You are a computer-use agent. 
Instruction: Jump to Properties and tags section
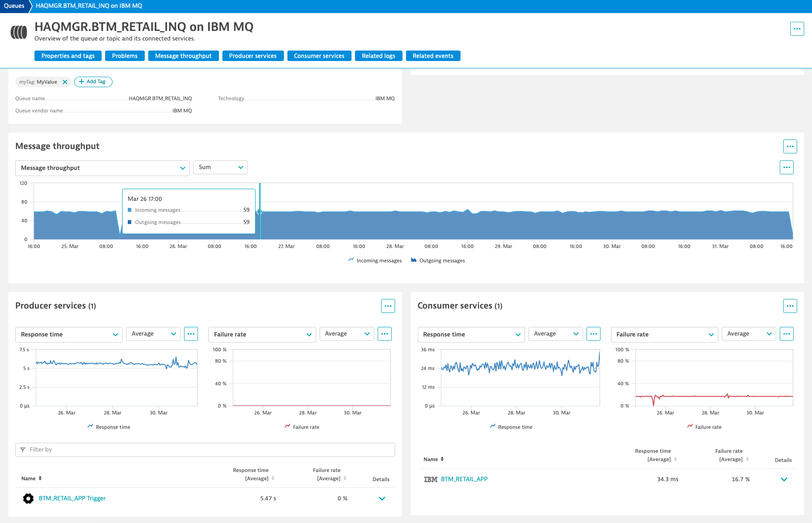(68, 56)
